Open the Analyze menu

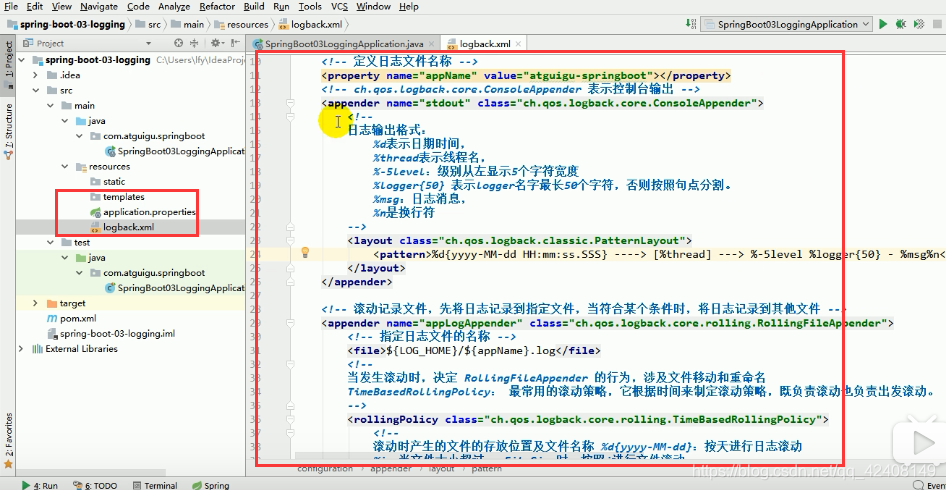point(174,7)
